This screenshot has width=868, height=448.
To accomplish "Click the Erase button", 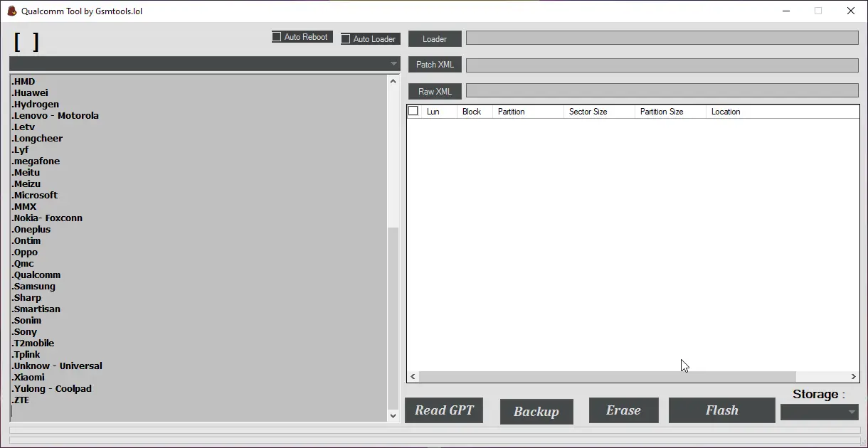I will coord(623,410).
